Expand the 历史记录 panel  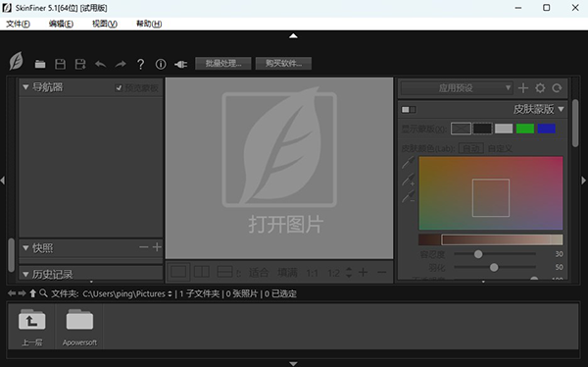(25, 275)
